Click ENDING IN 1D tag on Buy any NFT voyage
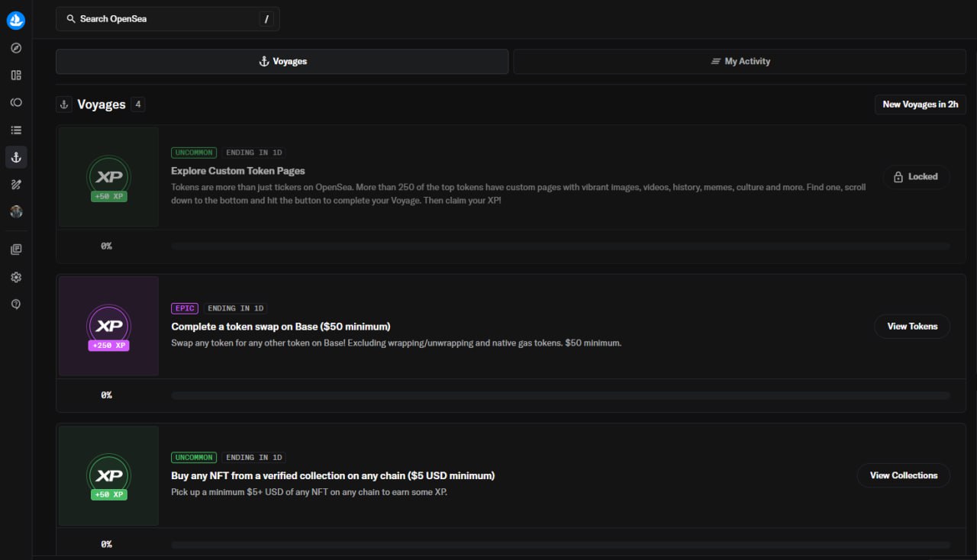Image resolution: width=977 pixels, height=560 pixels. pyautogui.click(x=254, y=458)
